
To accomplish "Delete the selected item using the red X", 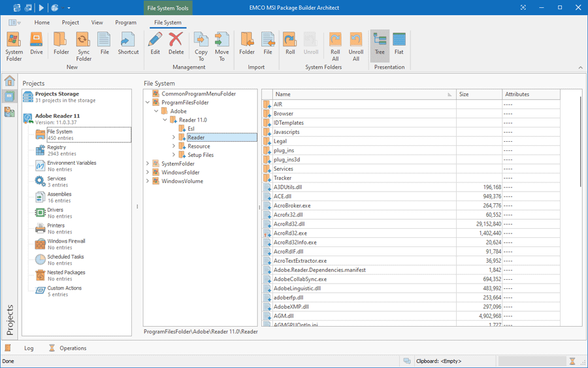I will (x=176, y=44).
